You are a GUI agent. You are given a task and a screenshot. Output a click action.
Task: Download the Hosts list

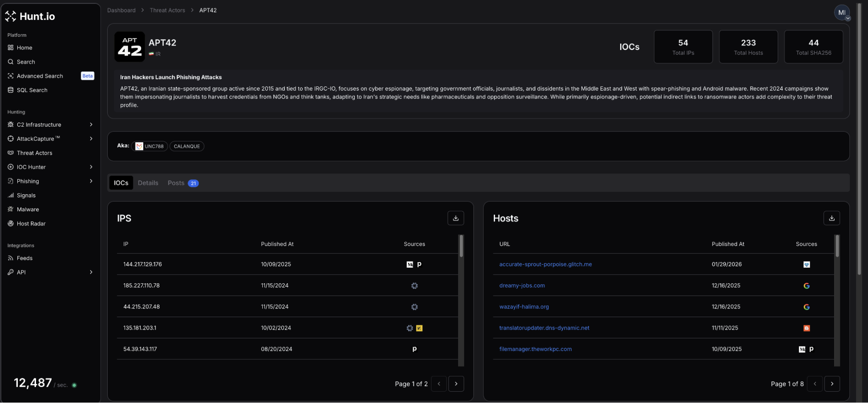831,218
